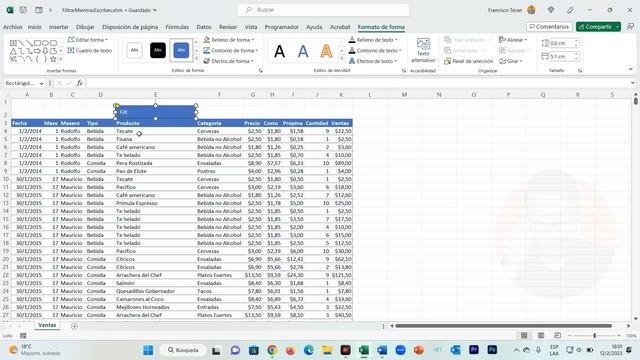Viewport: 640px width, 360px height.
Task: Apply the black WordArt A style
Action: [280, 51]
